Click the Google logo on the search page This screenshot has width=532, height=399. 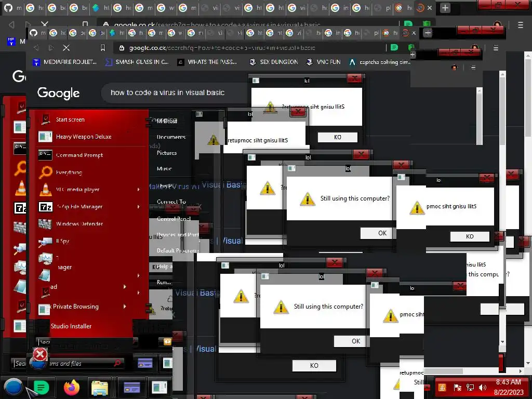[58, 93]
